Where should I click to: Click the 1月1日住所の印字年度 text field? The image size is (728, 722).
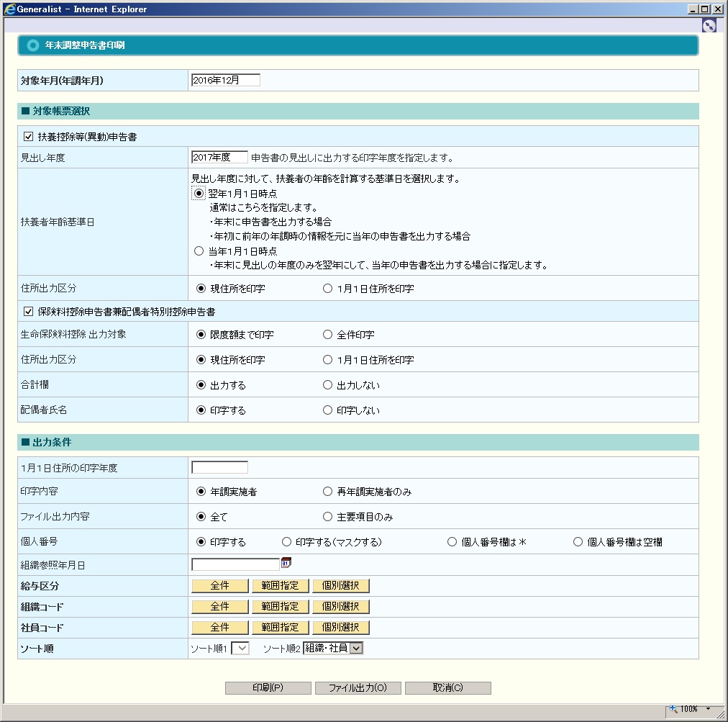(219, 468)
